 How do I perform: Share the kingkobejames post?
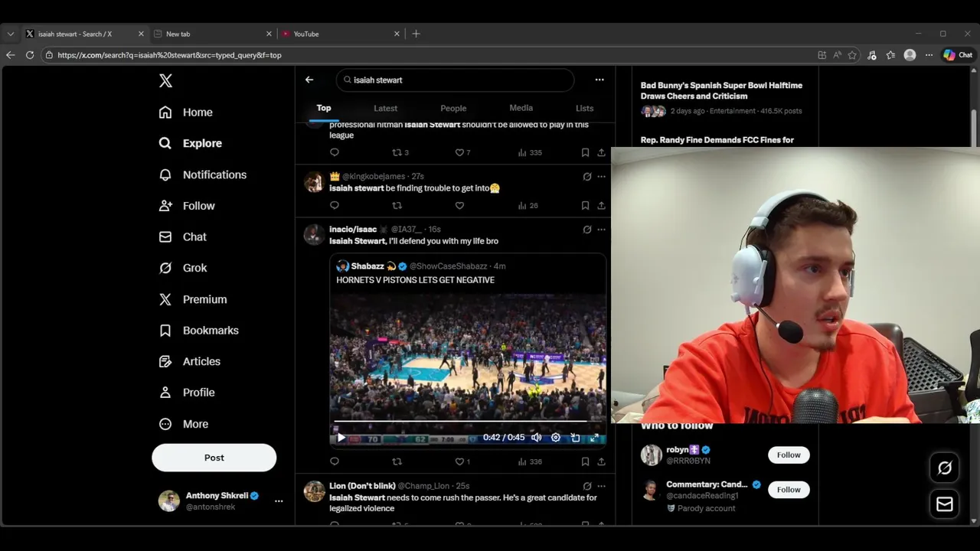pyautogui.click(x=602, y=205)
